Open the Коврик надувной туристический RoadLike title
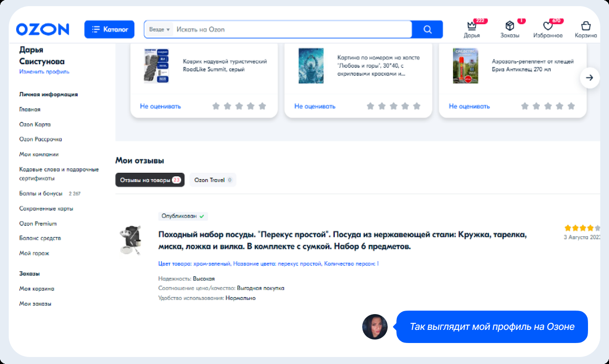The height and width of the screenshot is (364, 609). coord(225,66)
